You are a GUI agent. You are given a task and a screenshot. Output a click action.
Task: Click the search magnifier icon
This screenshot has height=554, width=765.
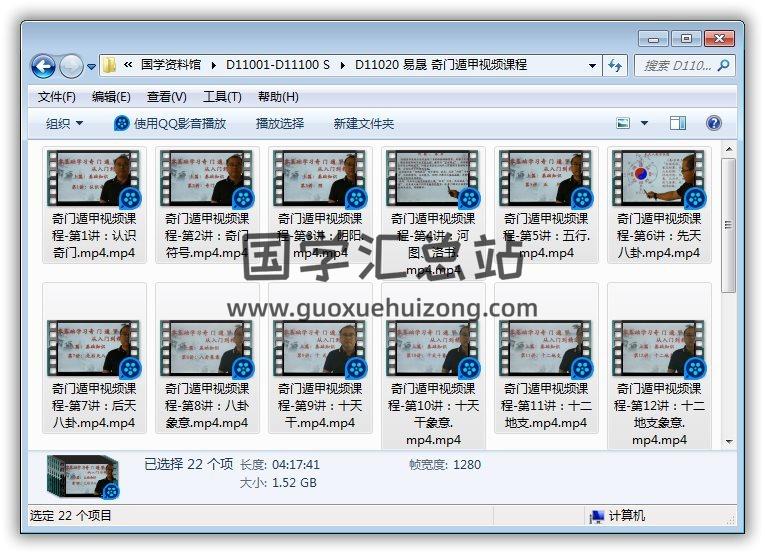point(723,66)
